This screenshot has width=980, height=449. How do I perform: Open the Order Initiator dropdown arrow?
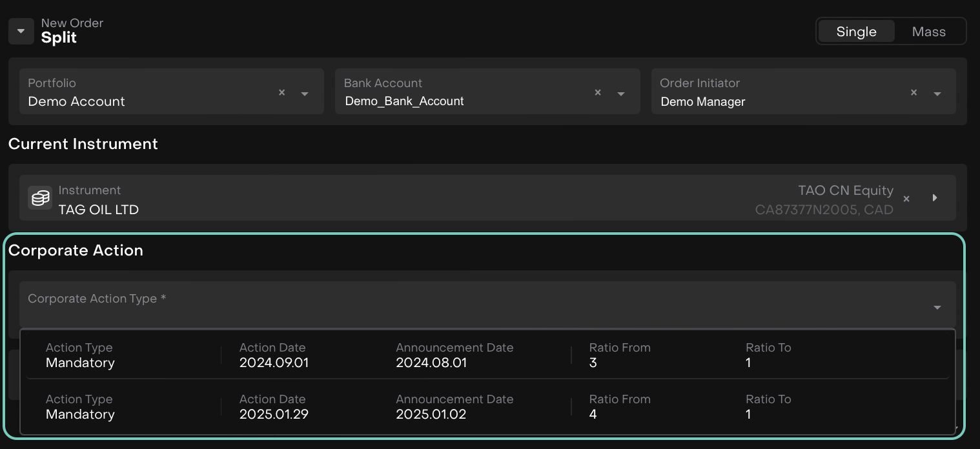tap(937, 94)
